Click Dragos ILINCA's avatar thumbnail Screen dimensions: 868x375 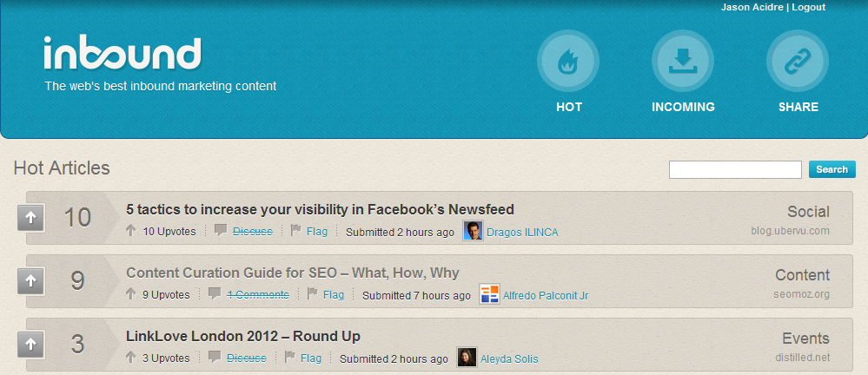point(474,232)
